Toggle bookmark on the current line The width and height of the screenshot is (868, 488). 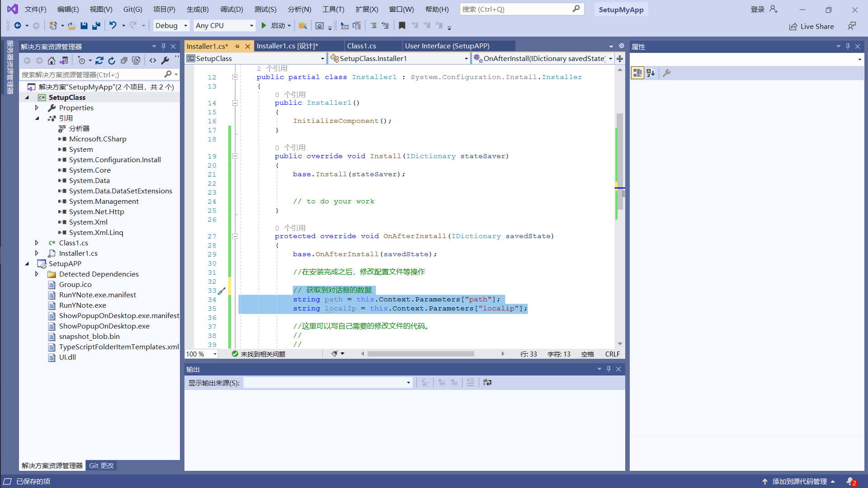(x=402, y=26)
